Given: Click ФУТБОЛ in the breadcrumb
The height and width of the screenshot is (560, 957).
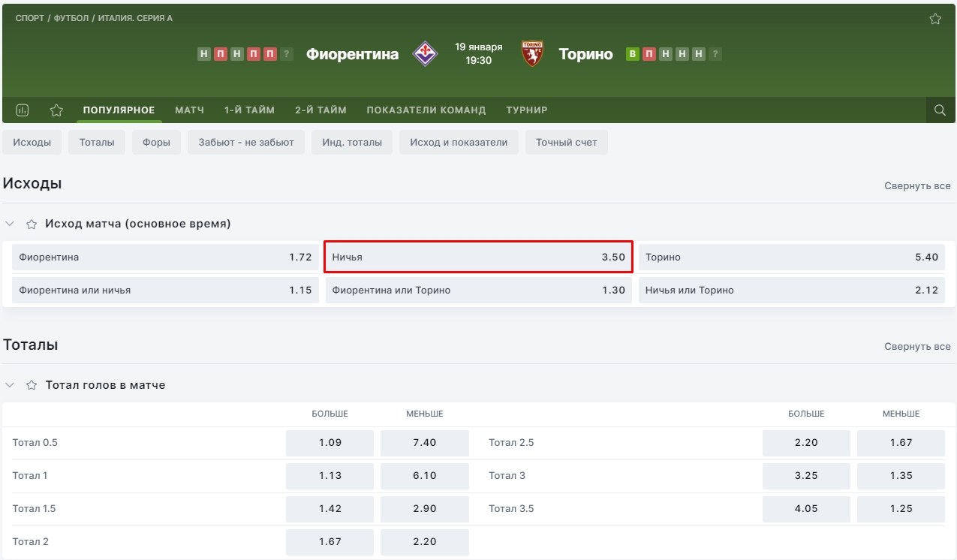Looking at the screenshot, I should [x=71, y=18].
